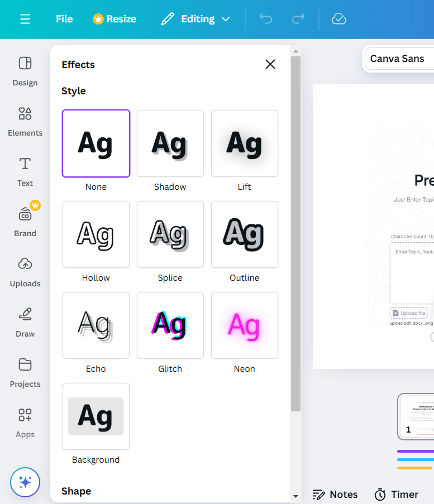Viewport: 434px width, 504px height.
Task: Click the Timer stopwatch icon
Action: 380,495
